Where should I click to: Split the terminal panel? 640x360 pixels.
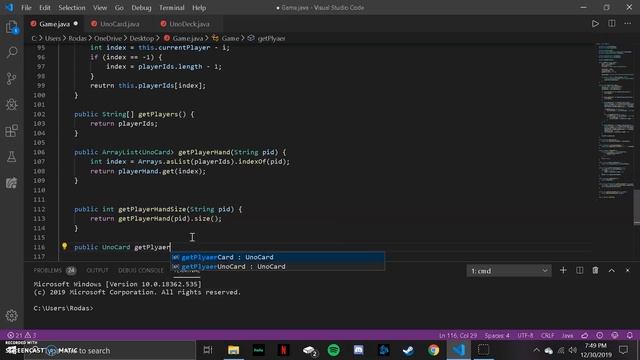[580, 270]
